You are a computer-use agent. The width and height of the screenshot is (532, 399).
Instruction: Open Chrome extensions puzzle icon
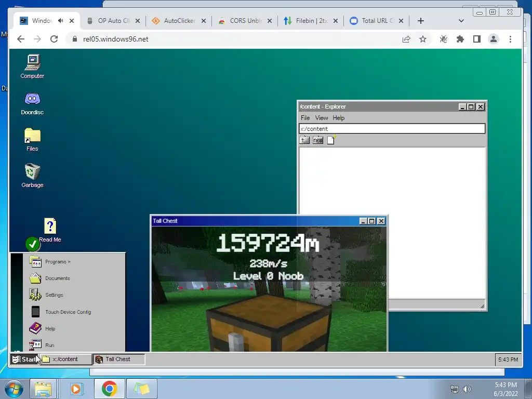click(x=460, y=39)
